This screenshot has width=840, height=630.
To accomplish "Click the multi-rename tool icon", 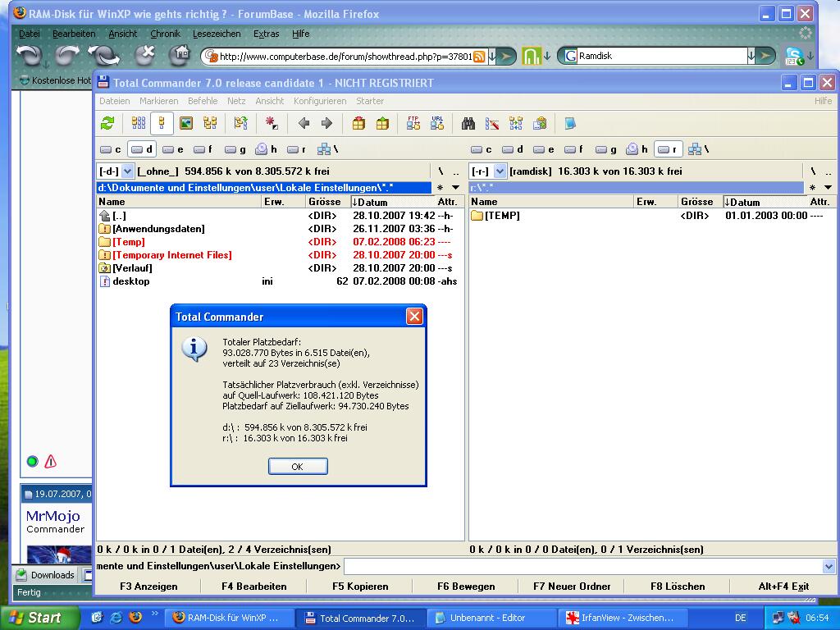I will pyautogui.click(x=492, y=124).
